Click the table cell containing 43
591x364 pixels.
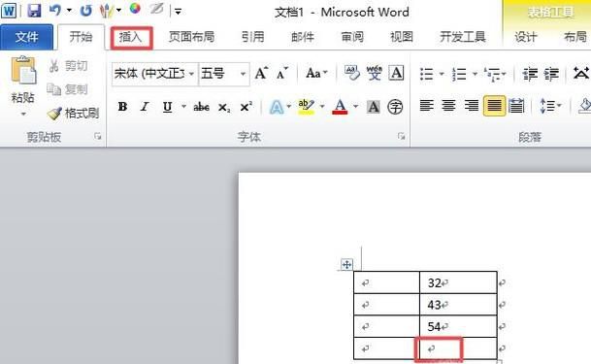coord(458,305)
